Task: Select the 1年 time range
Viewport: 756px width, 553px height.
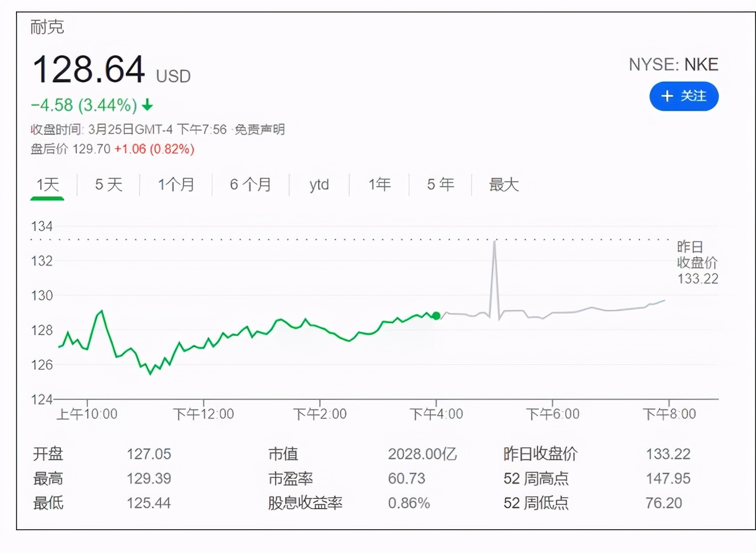Action: [x=379, y=184]
